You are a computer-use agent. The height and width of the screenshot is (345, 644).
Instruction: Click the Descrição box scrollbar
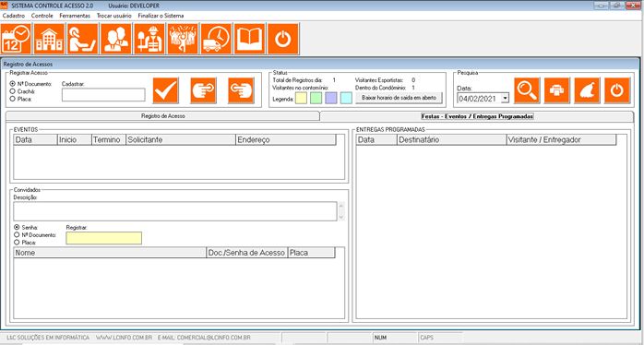341,211
